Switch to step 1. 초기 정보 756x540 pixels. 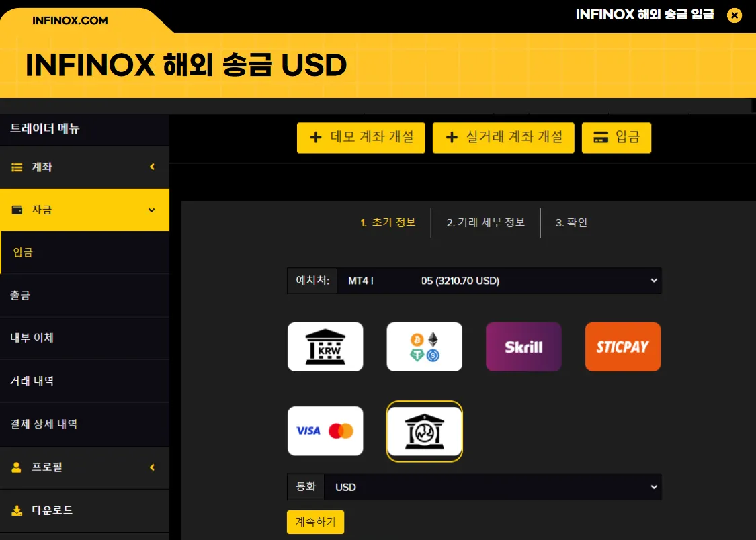[388, 222]
